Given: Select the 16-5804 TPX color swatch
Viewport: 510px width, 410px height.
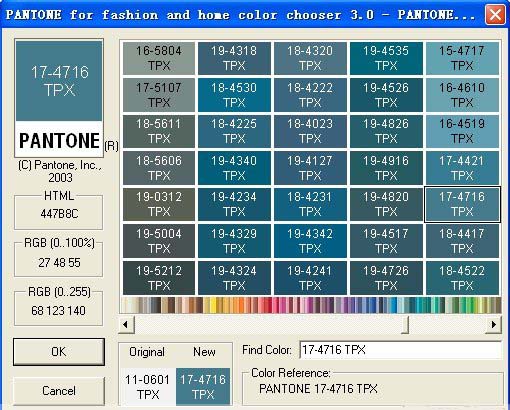Looking at the screenshot, I should pos(159,58).
